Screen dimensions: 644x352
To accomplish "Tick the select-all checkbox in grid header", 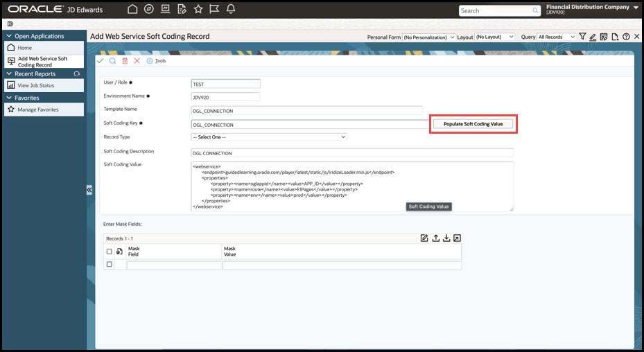I will tap(110, 252).
